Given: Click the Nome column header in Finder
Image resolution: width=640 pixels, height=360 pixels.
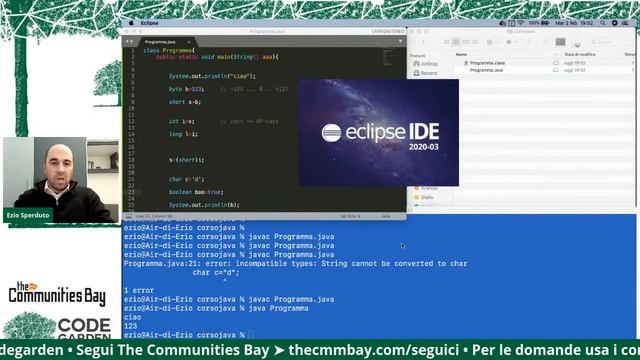Looking at the screenshot, I should click(461, 54).
